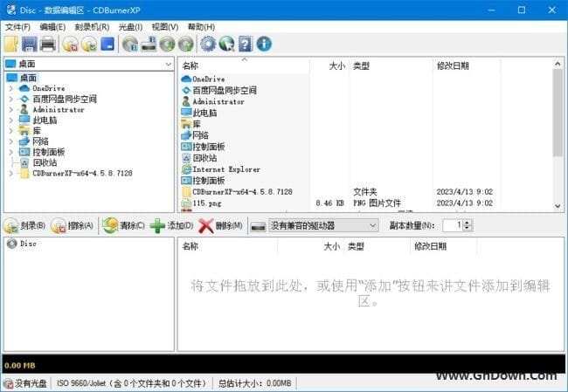Expand the OneDrive tree node

coord(10,88)
